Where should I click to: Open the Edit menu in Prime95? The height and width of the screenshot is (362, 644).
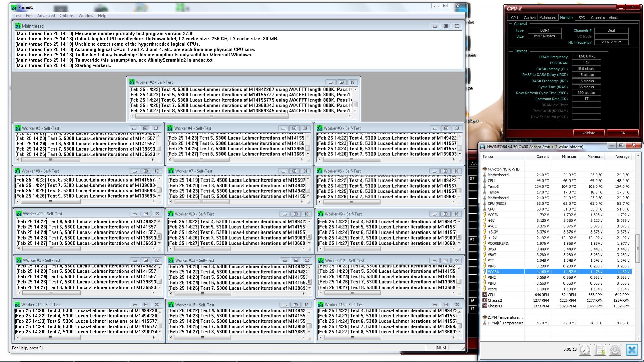pos(29,16)
